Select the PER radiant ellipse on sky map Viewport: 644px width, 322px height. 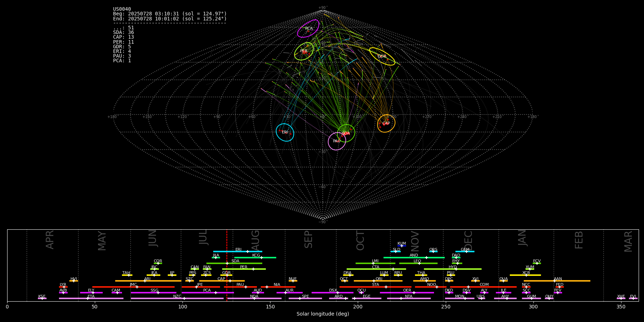coord(304,51)
